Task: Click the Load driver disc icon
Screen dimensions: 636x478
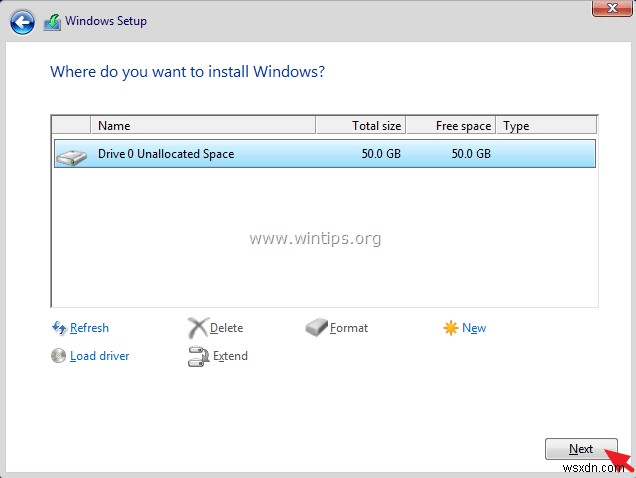Action: (x=58, y=355)
